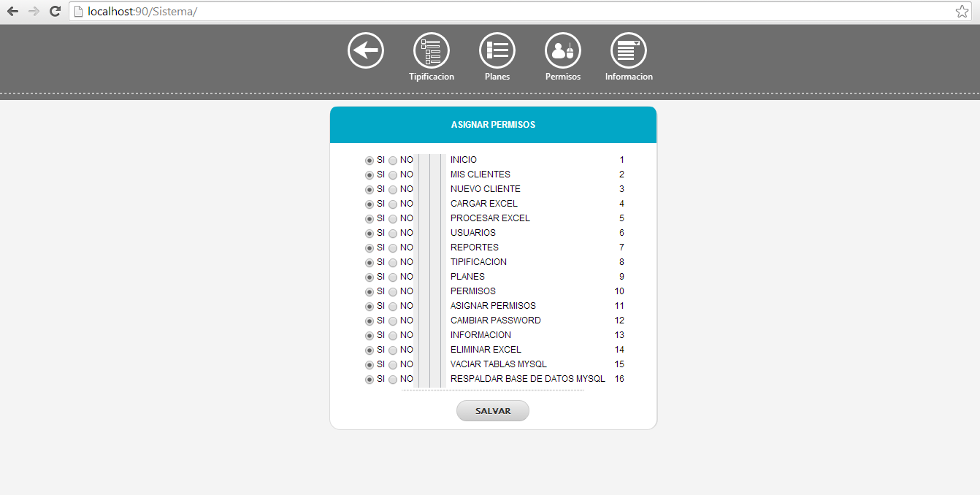Select SI for USUARIOS permission
The width and height of the screenshot is (980, 495).
pos(370,234)
